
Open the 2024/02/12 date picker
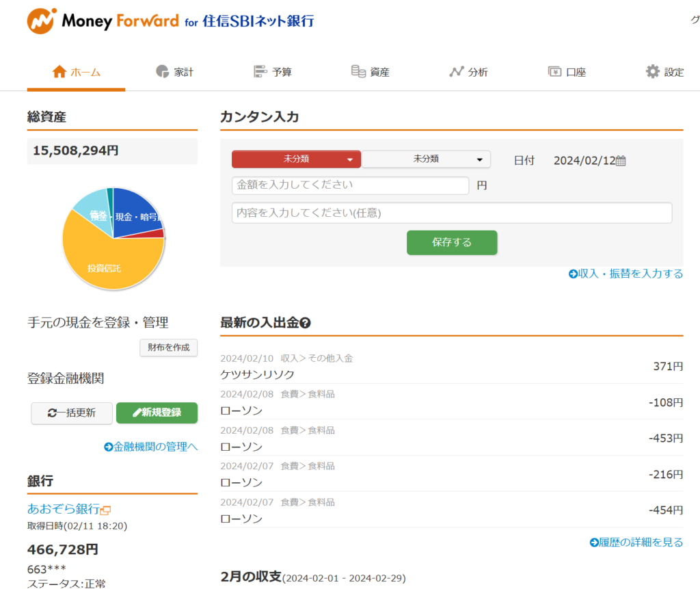(589, 160)
